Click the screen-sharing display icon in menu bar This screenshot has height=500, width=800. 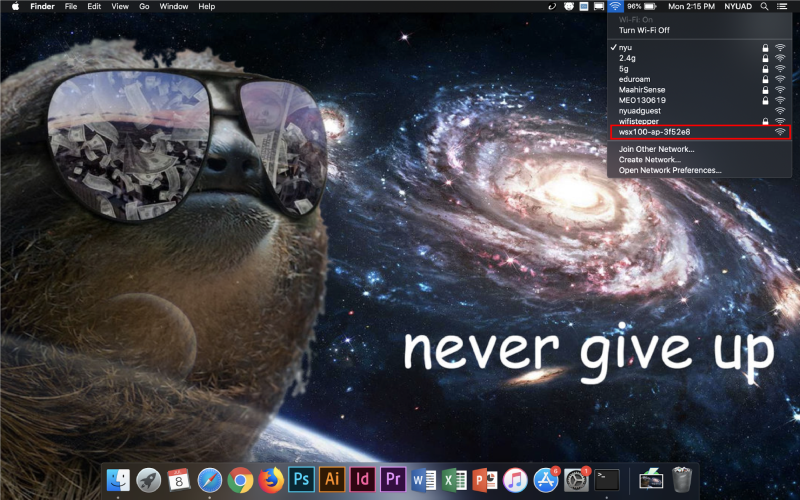pyautogui.click(x=584, y=6)
